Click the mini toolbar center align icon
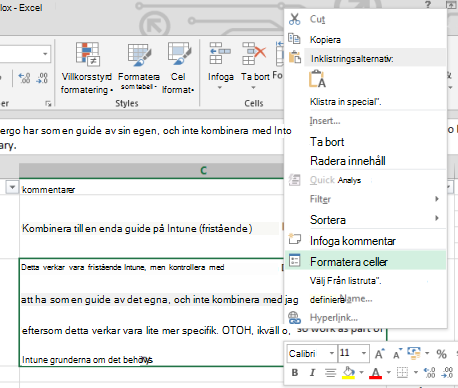The width and height of the screenshot is (458, 388). point(330,372)
